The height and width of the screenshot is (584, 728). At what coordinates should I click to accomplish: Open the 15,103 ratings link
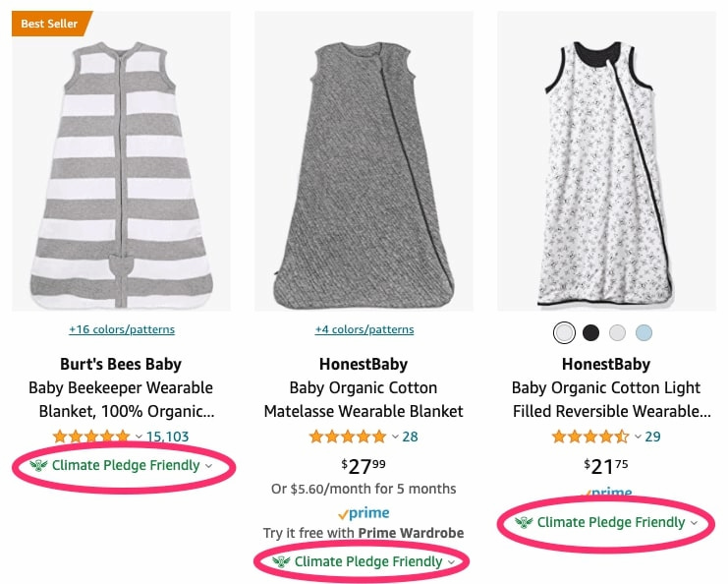coord(168,437)
